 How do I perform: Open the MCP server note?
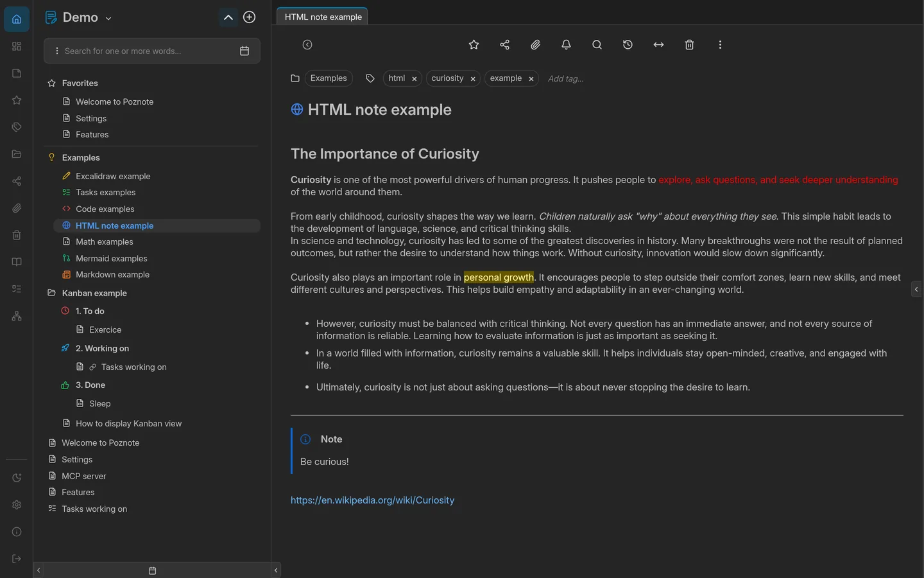pos(84,476)
